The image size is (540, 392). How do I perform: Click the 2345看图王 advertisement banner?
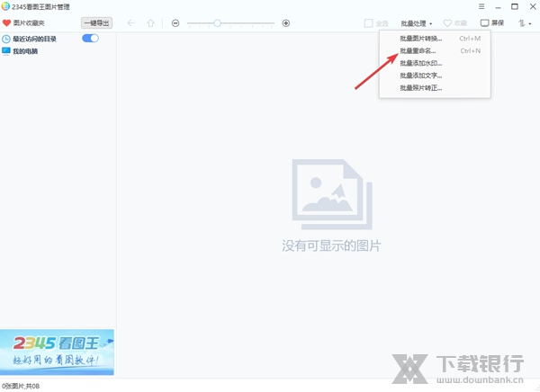(57, 352)
